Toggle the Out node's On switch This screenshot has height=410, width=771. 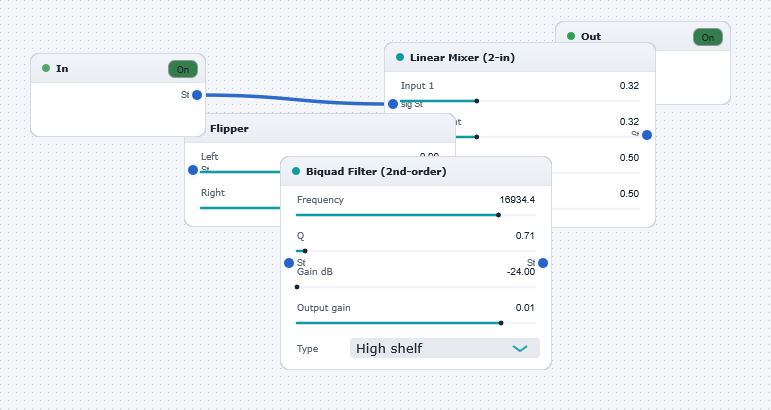point(708,37)
